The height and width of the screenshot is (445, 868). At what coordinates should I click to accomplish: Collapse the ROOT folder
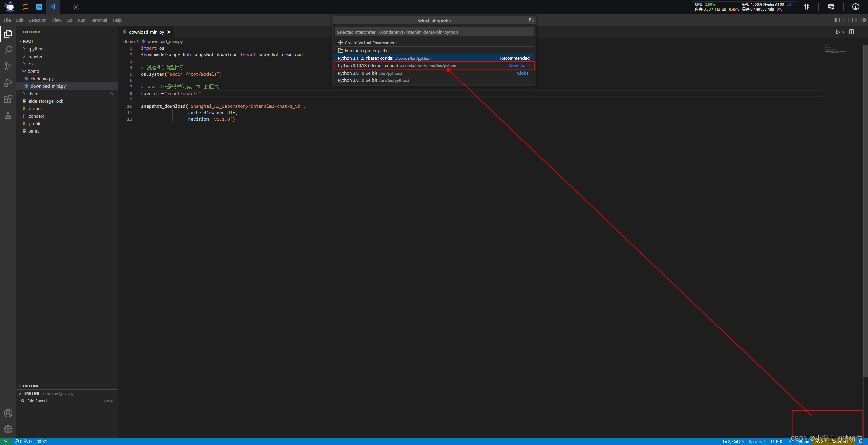67,41
